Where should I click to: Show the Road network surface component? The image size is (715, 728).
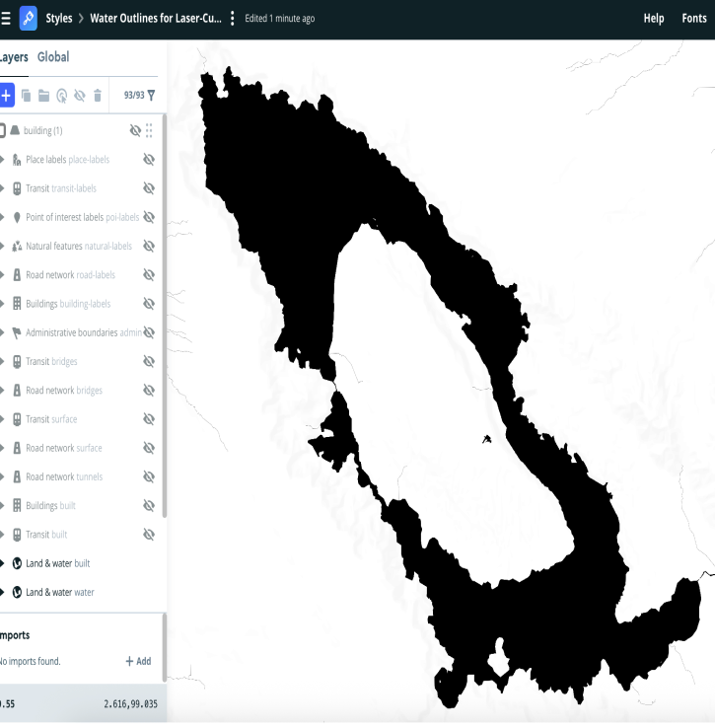pos(149,448)
